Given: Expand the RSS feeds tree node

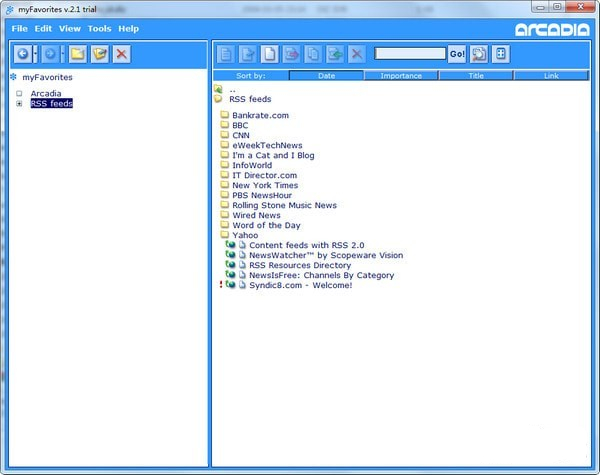Looking at the screenshot, I should 19,103.
